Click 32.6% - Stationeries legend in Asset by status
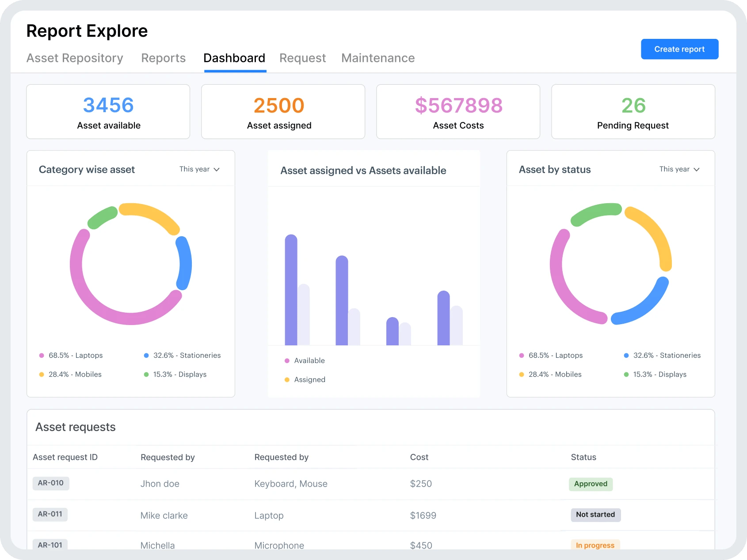747x560 pixels. coord(662,356)
